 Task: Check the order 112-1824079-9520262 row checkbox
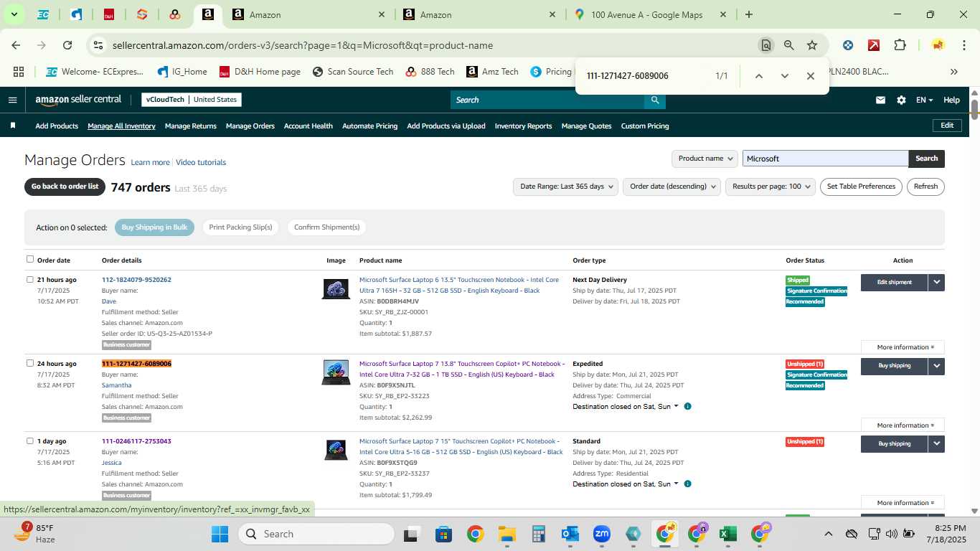30,279
